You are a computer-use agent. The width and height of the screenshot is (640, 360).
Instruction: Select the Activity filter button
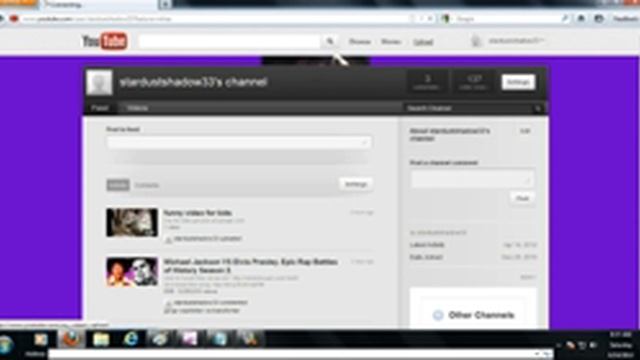(x=118, y=185)
